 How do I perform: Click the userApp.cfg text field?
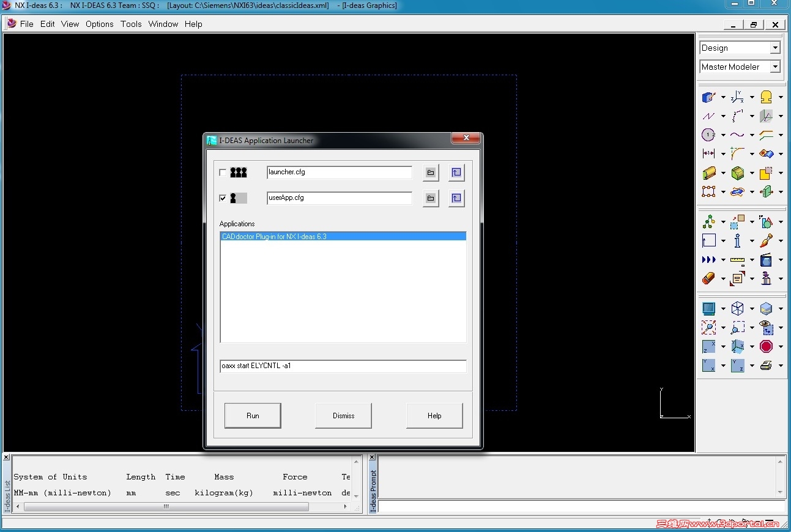(x=340, y=198)
